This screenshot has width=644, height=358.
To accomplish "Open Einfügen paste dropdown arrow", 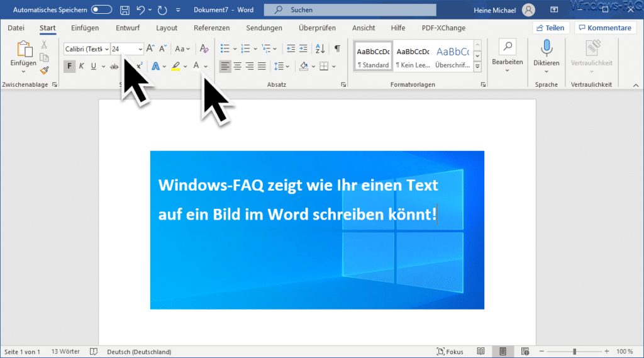I will 23,72.
